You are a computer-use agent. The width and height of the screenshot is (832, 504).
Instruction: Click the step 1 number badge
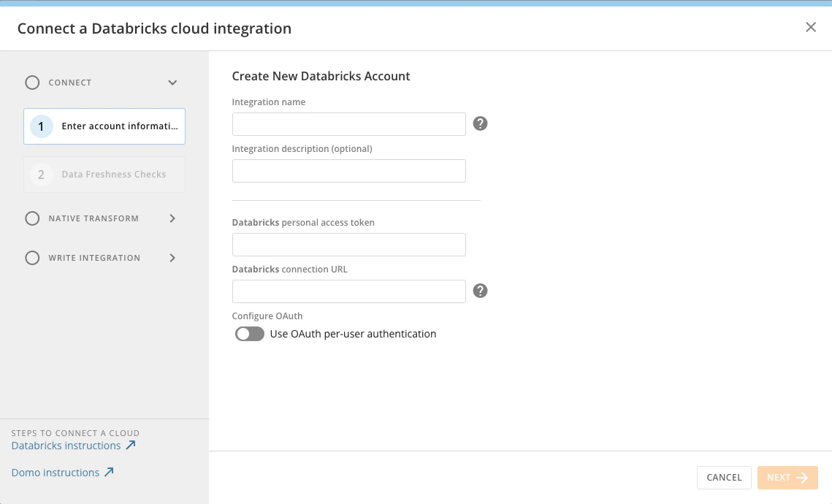[42, 126]
